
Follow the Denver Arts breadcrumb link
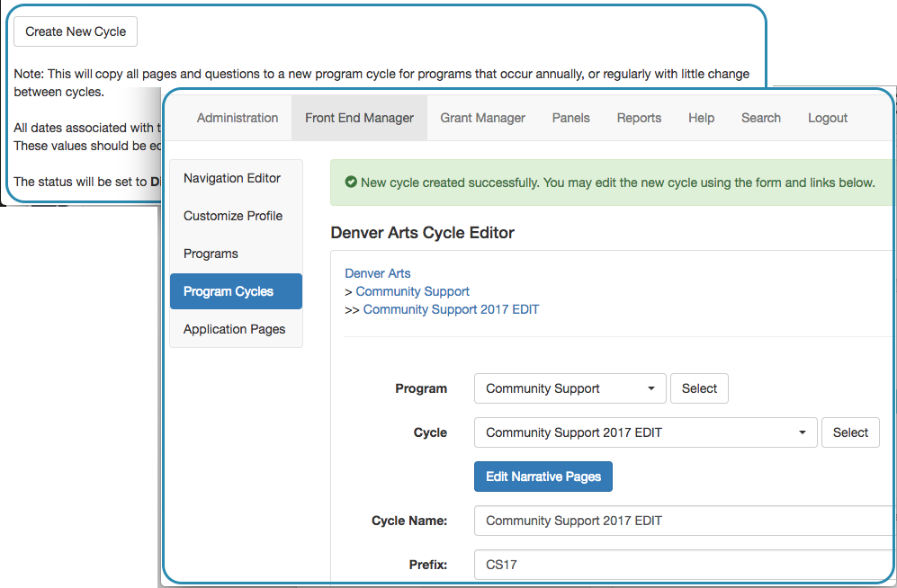pyautogui.click(x=378, y=273)
